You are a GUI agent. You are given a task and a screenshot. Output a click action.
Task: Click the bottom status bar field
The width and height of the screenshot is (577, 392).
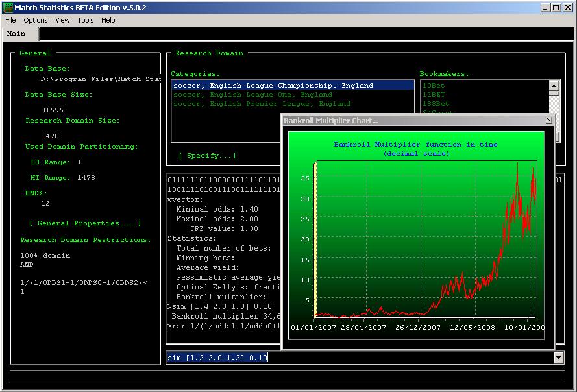tap(288, 375)
